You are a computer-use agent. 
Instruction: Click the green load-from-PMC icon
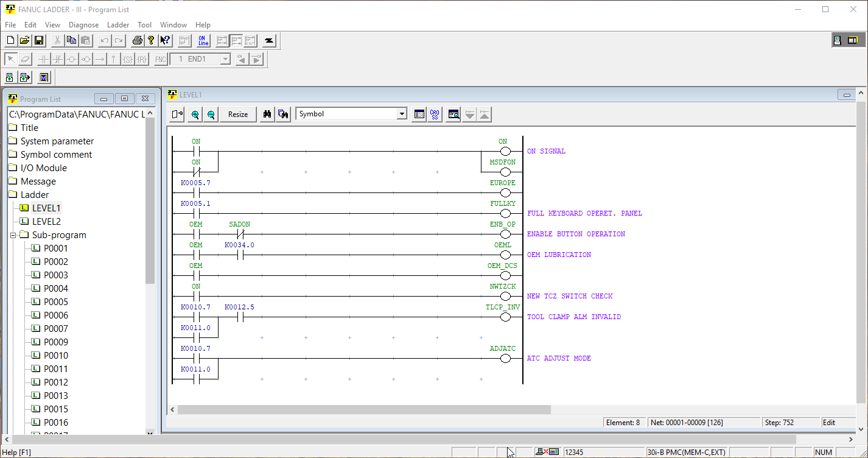tap(10, 77)
